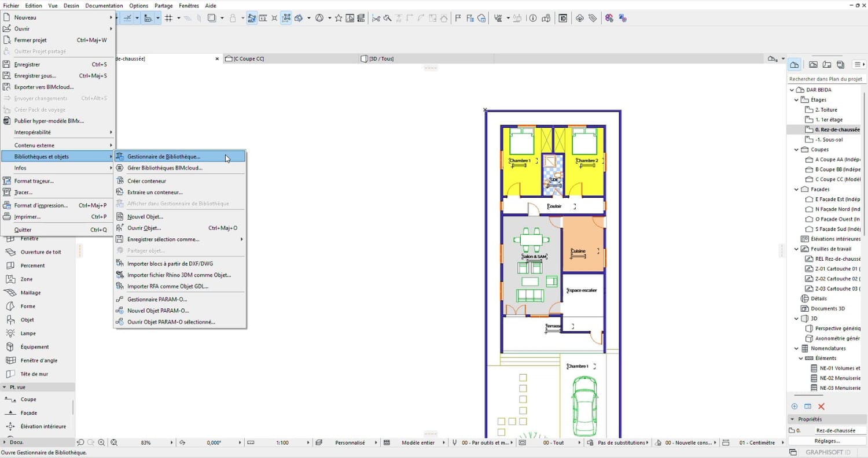Image resolution: width=868 pixels, height=458 pixels.
Task: Select the Lampe tool in the toolbox
Action: (x=28, y=333)
